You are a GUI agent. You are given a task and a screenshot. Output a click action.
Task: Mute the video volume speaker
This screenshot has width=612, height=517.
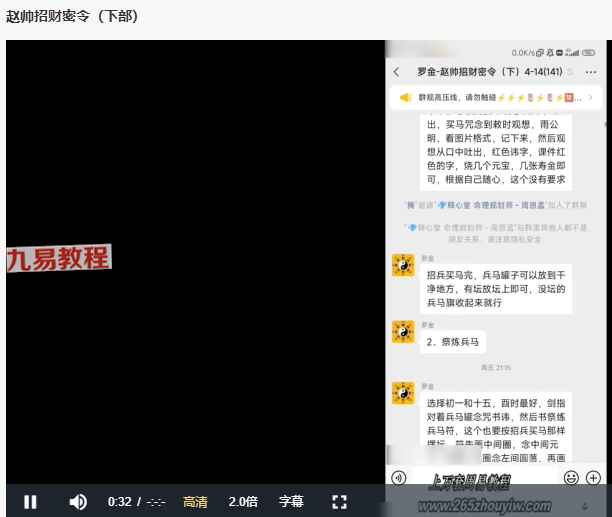click(x=78, y=502)
